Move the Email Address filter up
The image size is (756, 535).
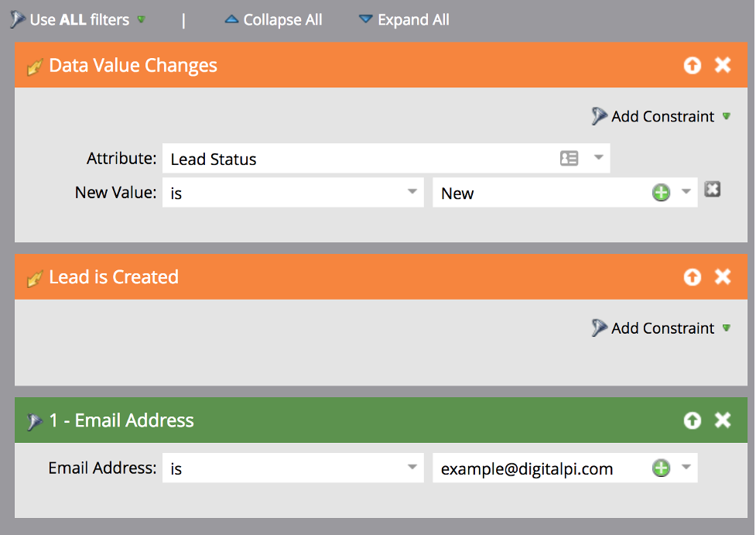(x=693, y=420)
